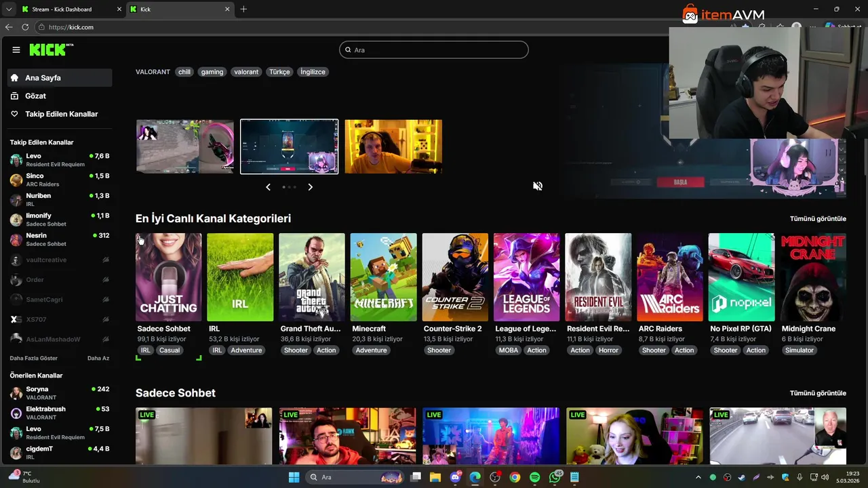Viewport: 868px width, 488px height.
Task: Select the gaming tag
Action: 212,72
